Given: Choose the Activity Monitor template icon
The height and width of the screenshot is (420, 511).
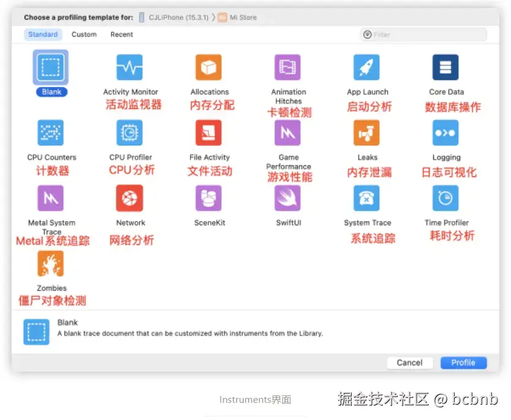Looking at the screenshot, I should pyautogui.click(x=130, y=67).
